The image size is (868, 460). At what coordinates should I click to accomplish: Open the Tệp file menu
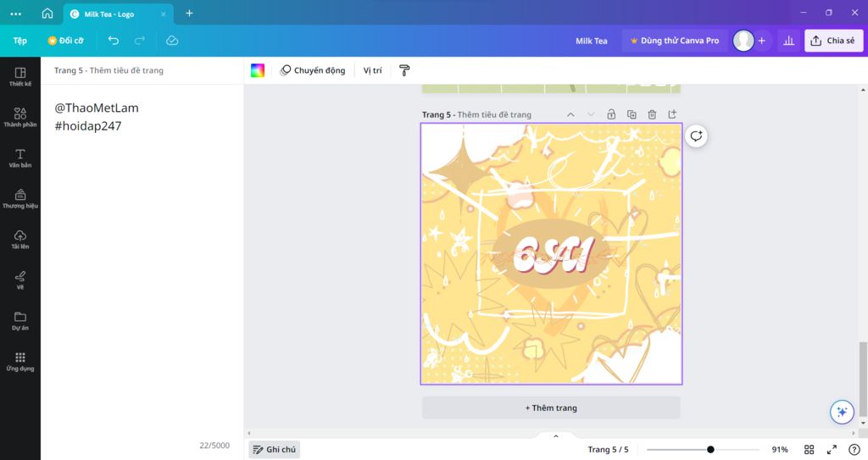pyautogui.click(x=20, y=41)
